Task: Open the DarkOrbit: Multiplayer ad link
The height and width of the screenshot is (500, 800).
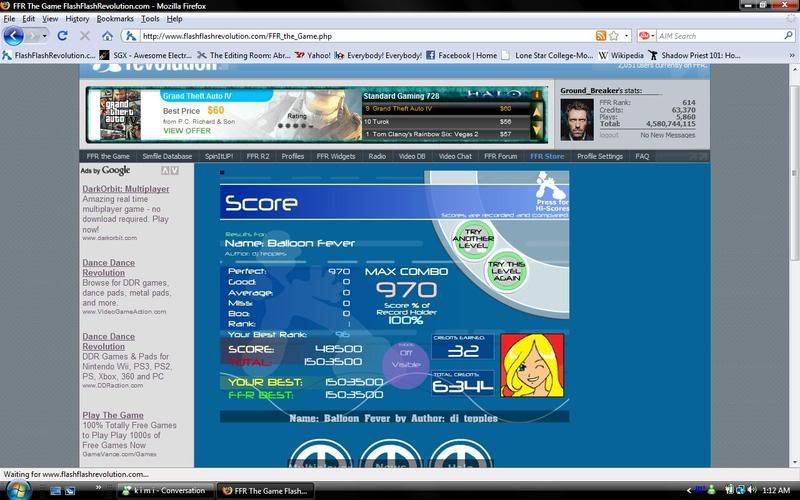Action: pyautogui.click(x=125, y=188)
